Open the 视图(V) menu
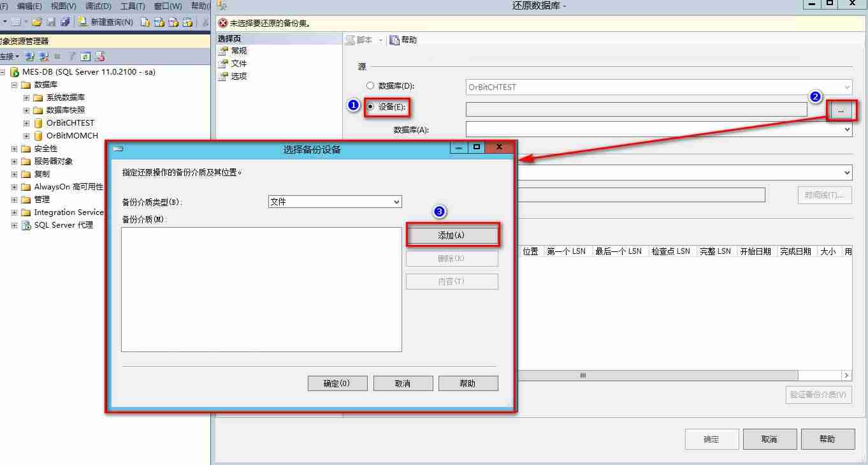 tap(63, 6)
